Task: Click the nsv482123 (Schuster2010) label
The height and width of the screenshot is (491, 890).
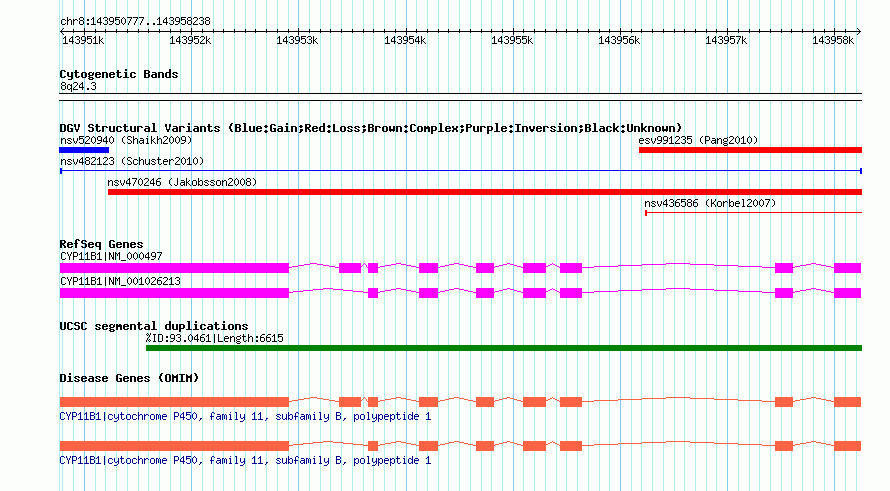Action: (x=132, y=161)
